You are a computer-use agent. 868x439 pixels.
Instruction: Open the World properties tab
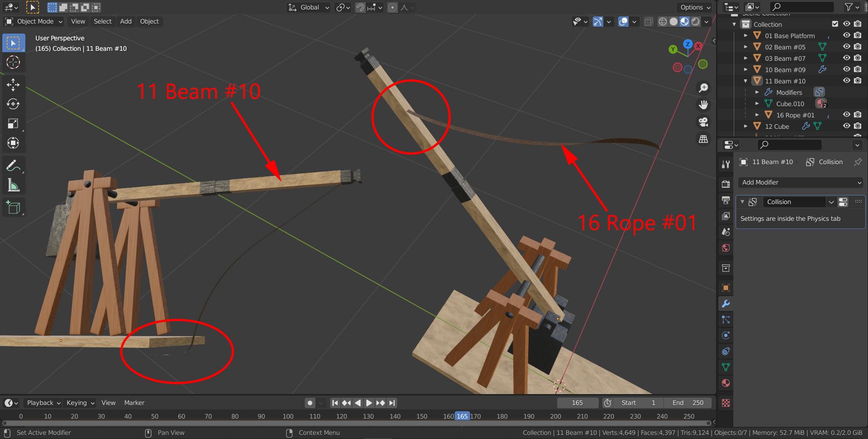pos(725,248)
